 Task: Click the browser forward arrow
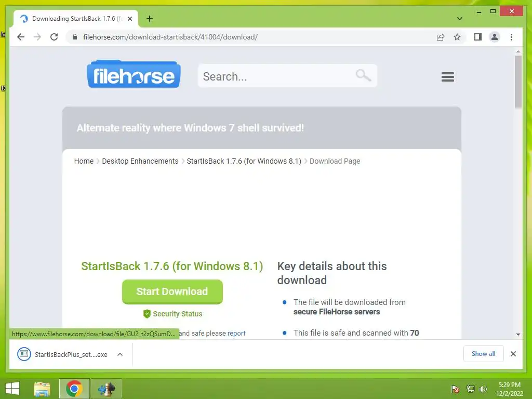[37, 37]
